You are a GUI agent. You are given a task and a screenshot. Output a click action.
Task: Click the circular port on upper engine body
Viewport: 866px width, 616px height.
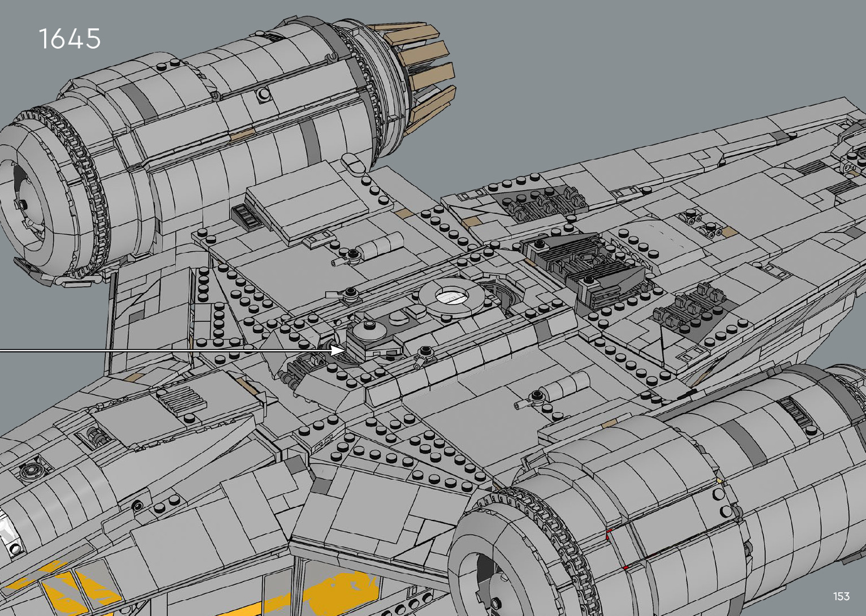(x=264, y=94)
